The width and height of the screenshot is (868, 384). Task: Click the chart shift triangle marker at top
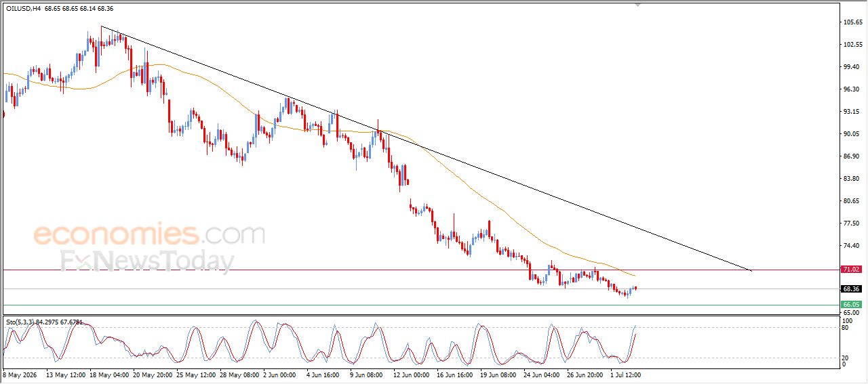click(x=638, y=5)
